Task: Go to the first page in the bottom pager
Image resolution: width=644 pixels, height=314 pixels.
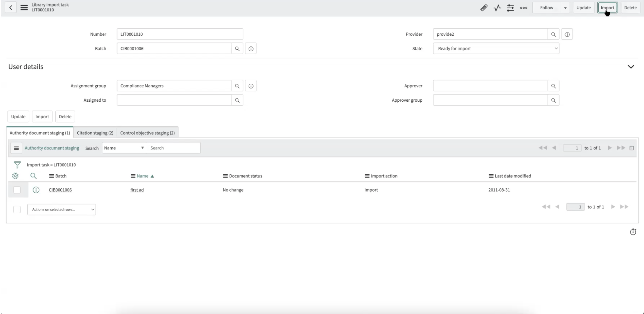Action: [546, 207]
